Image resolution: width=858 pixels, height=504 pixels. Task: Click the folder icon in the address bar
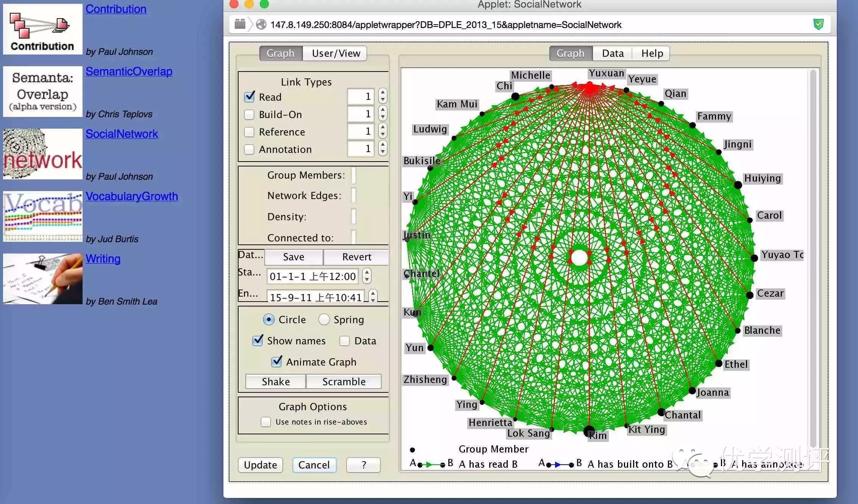pyautogui.click(x=240, y=24)
